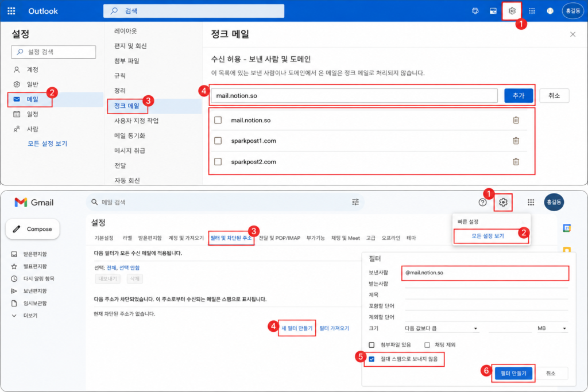Open Gmail 임시보관함 drafts folder

35,304
